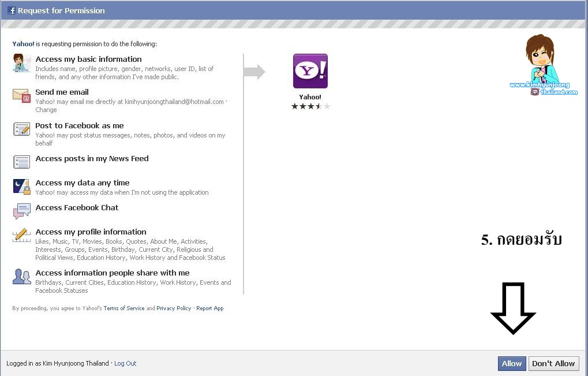Click 'Access information people share with me' heading

pos(113,273)
